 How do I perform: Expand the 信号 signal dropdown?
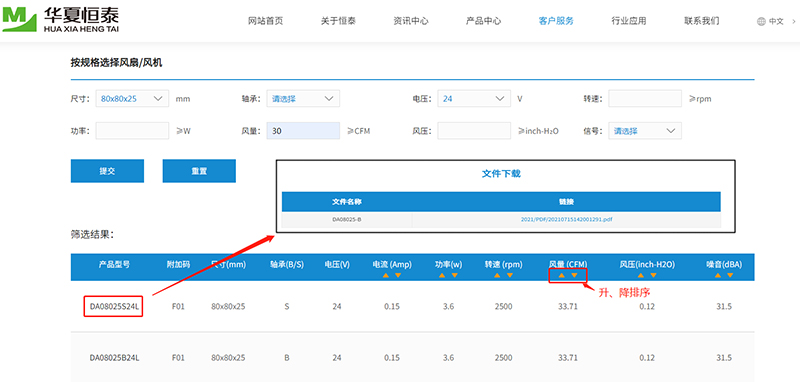[645, 131]
